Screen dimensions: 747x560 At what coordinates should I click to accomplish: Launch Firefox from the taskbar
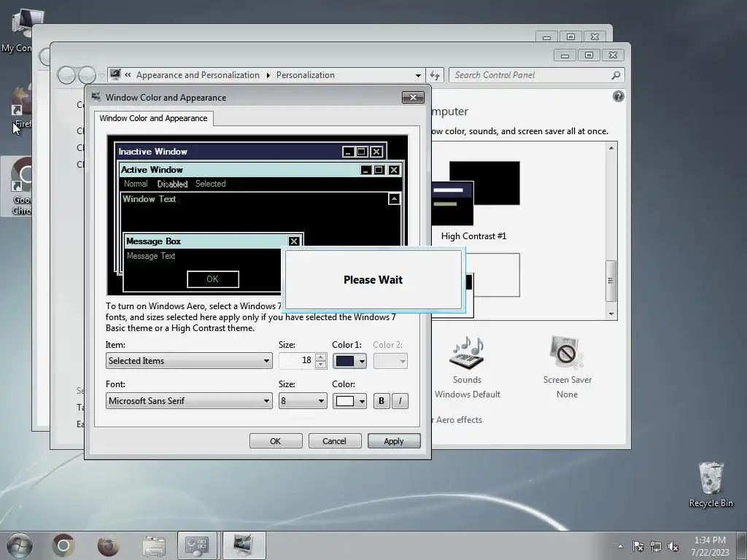tap(108, 545)
